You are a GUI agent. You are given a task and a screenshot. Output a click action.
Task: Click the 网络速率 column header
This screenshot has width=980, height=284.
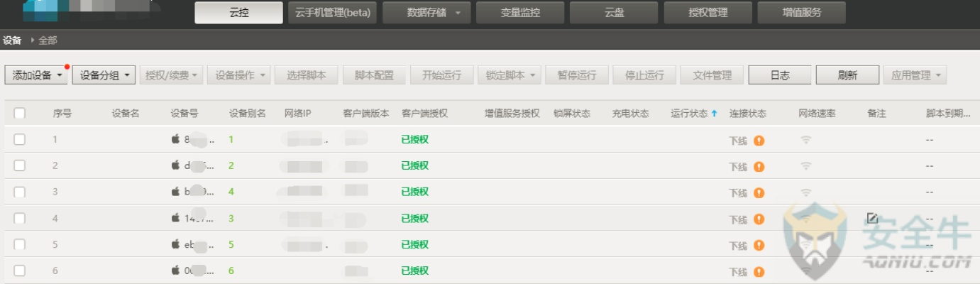(817, 114)
